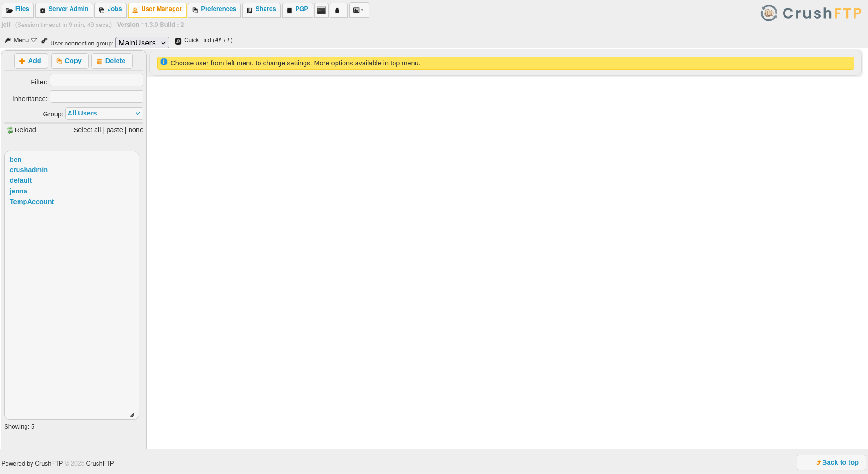Click the Files folder icon tab
Image resolution: width=868 pixels, height=474 pixels.
(9, 10)
